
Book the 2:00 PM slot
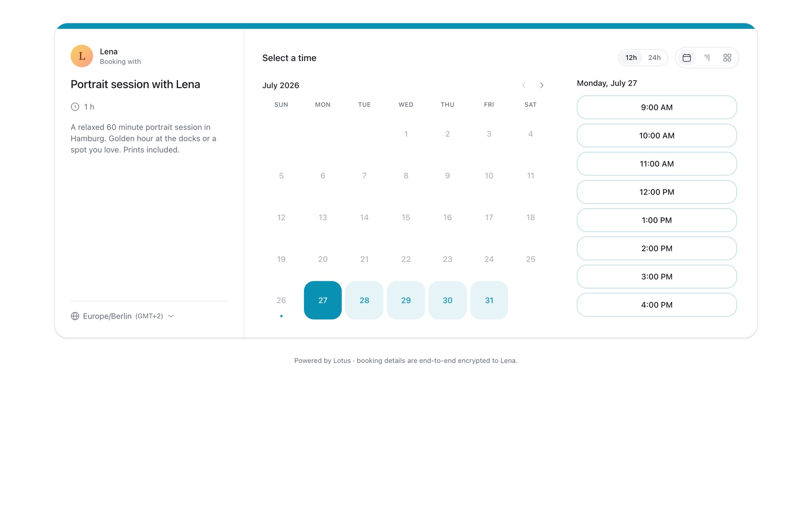coord(656,248)
